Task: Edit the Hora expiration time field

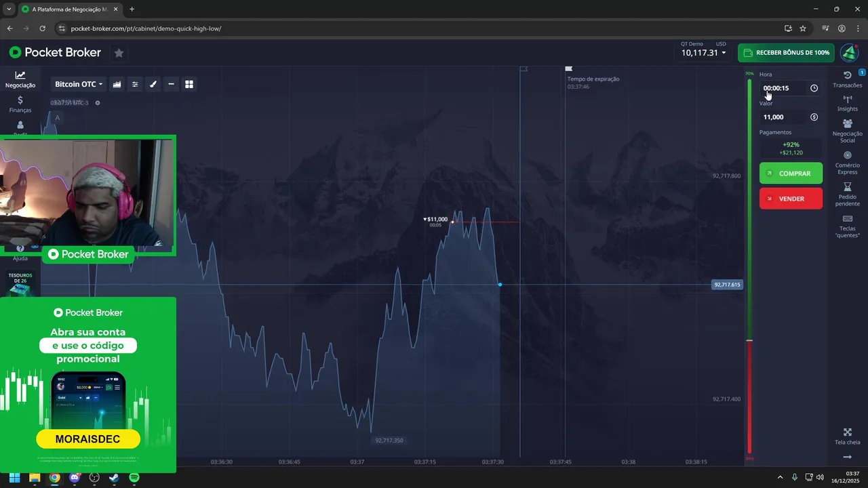Action: coord(790,88)
